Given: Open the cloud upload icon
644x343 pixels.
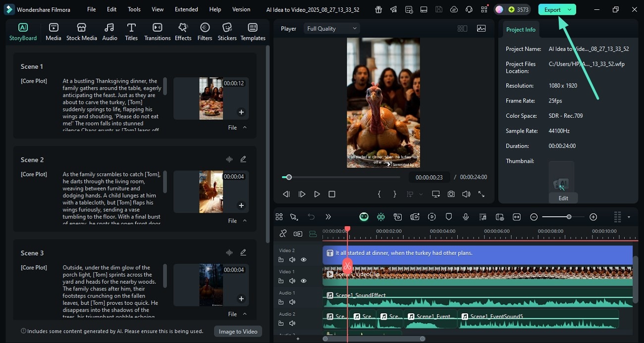Looking at the screenshot, I should (x=454, y=9).
